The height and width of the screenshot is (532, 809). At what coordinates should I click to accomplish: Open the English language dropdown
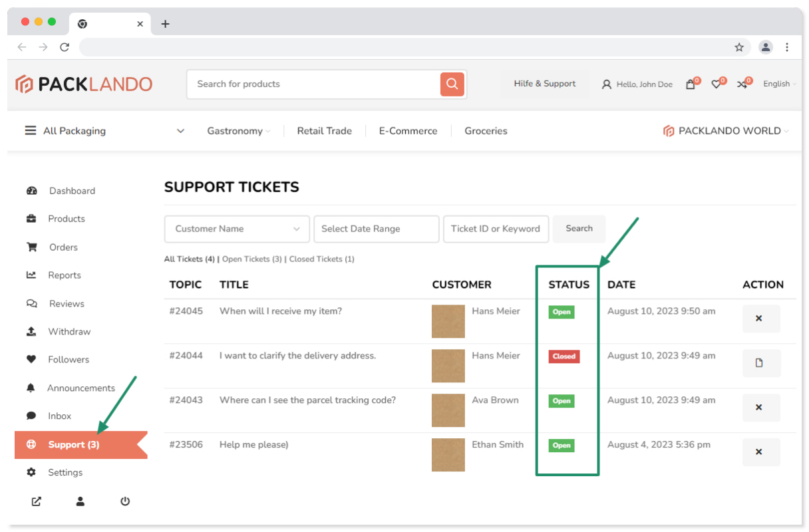click(780, 84)
